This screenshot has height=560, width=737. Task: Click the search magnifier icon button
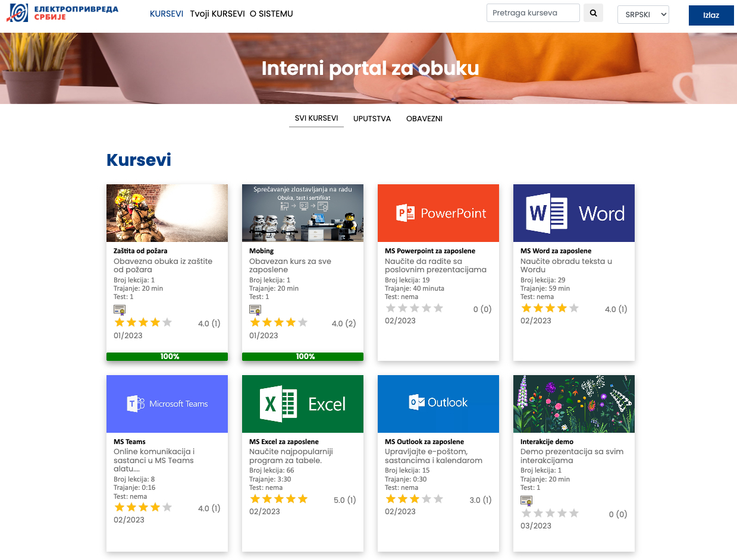593,13
